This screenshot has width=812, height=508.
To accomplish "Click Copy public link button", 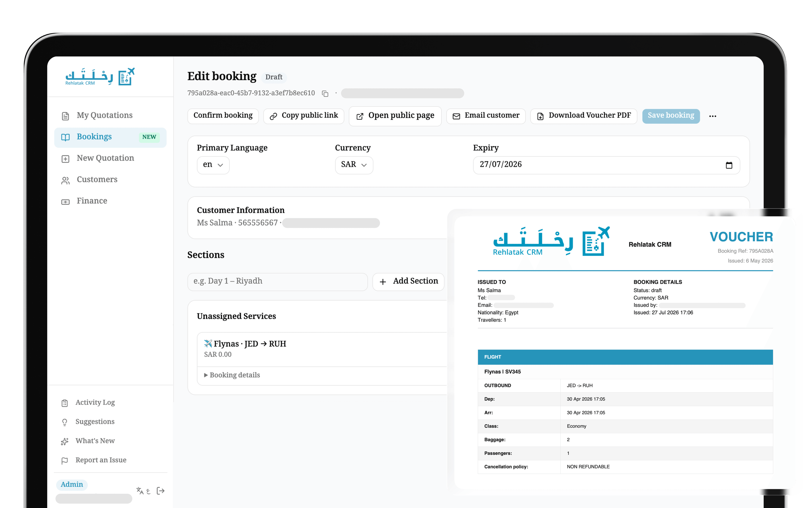I will (304, 116).
